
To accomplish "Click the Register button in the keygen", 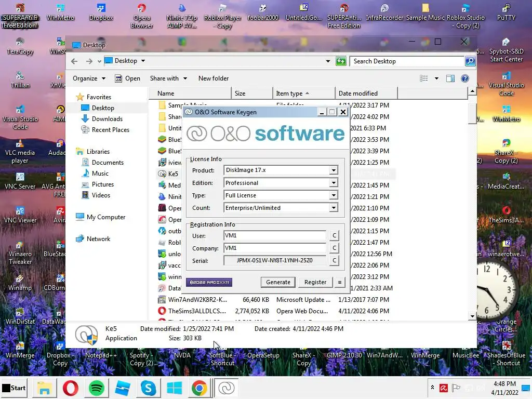I will tap(315, 282).
